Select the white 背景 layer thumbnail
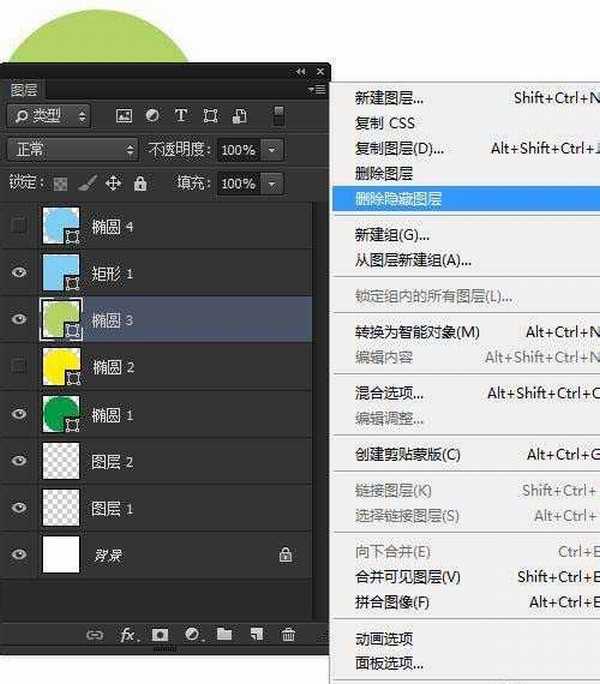Viewport: 600px width, 684px height. coord(61,554)
